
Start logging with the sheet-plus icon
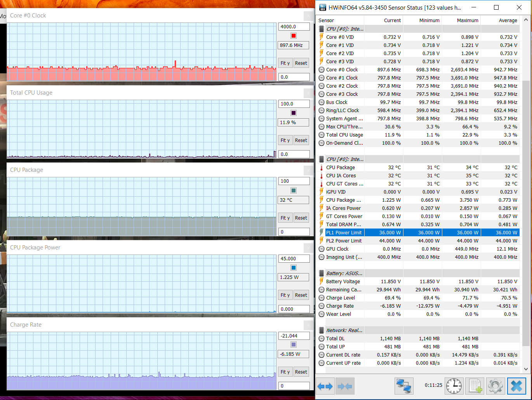475,386
